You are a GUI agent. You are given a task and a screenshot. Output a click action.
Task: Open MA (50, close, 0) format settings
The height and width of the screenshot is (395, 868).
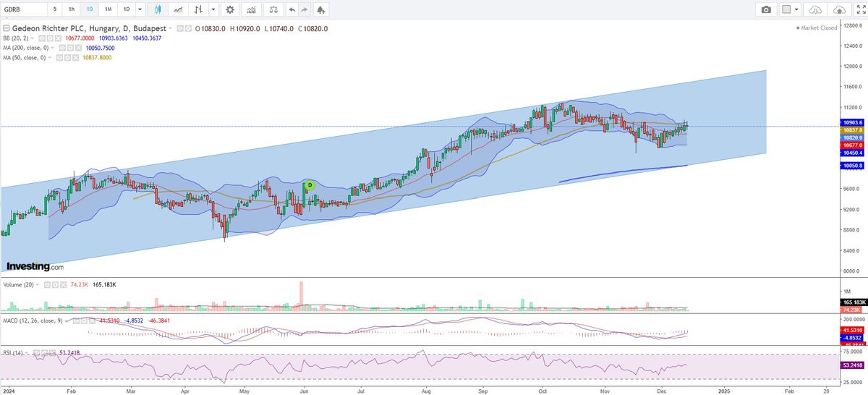point(67,57)
